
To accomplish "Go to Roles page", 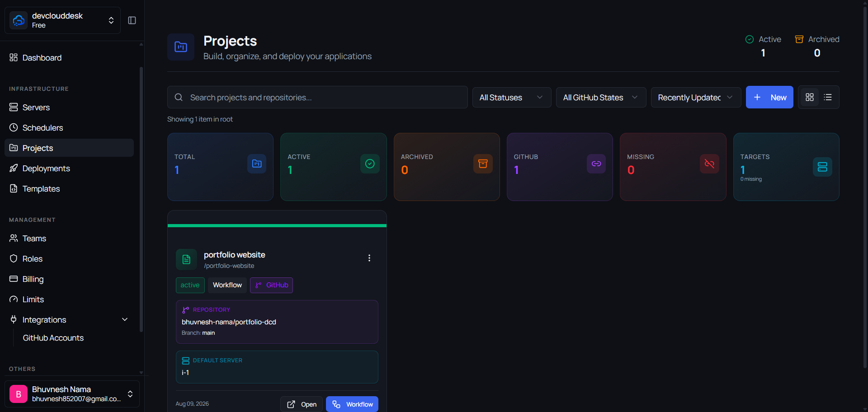I will coord(69,259).
